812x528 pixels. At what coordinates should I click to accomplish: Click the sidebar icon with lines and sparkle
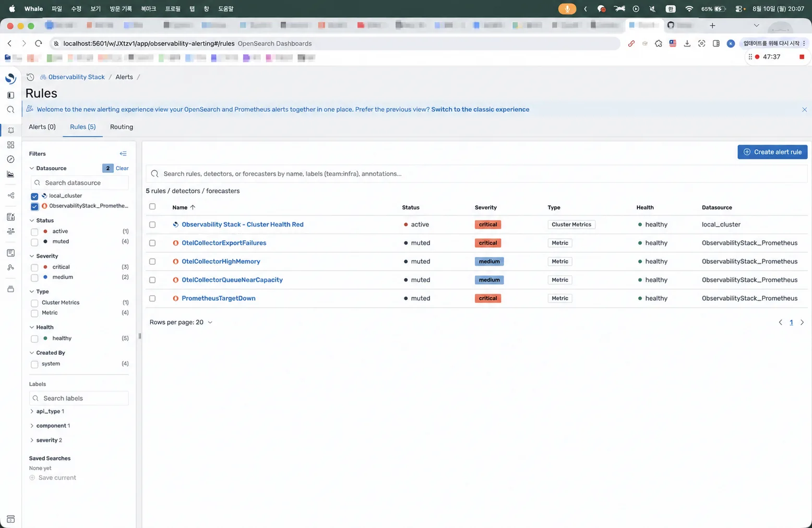10,231
